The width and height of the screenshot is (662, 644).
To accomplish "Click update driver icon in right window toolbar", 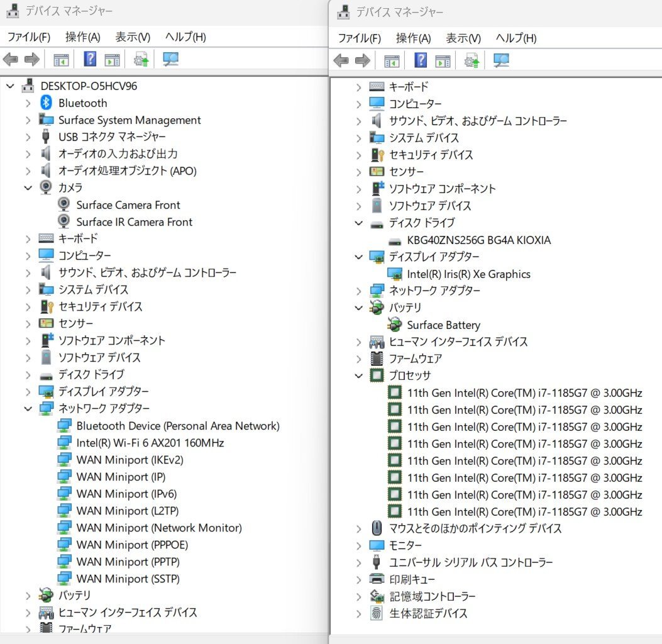I will coord(472,61).
